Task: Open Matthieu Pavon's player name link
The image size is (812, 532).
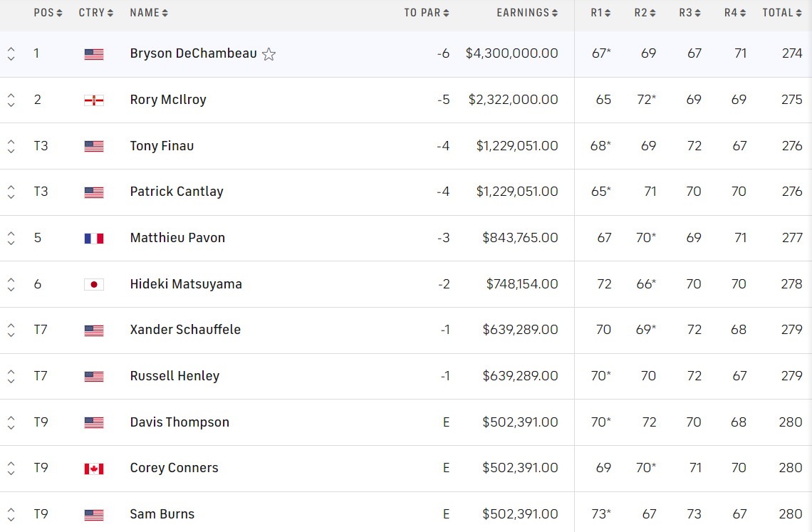Action: click(177, 238)
